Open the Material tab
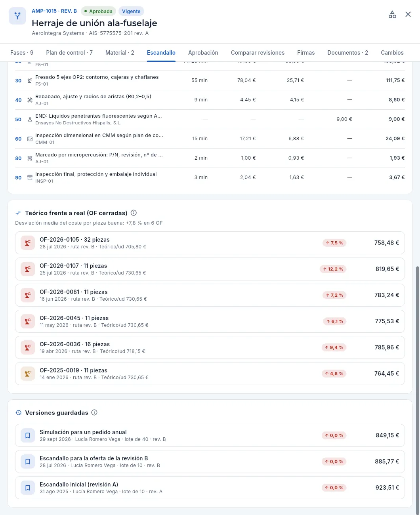The image size is (420, 515). click(x=120, y=53)
